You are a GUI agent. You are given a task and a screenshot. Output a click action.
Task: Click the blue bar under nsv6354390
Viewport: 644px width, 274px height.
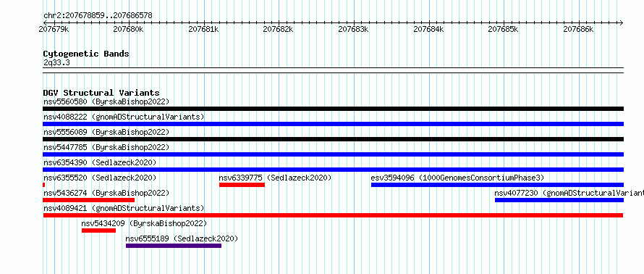(x=333, y=170)
